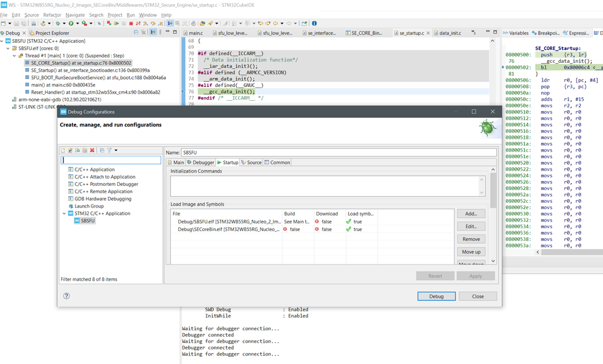Click the hammer Build toolbar icon
The width and height of the screenshot is (603, 364).
[x=43, y=24]
